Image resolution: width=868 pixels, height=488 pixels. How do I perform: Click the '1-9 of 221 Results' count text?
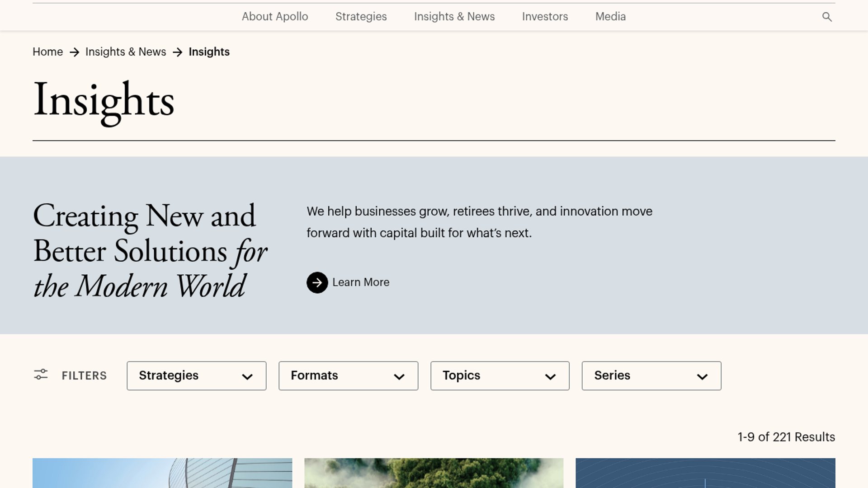[786, 437]
